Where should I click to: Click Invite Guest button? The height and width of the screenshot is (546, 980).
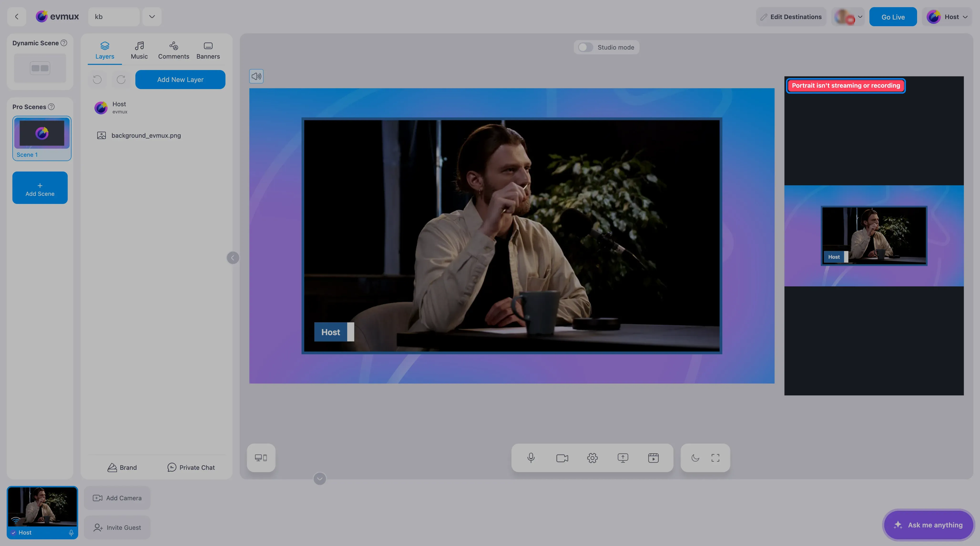coord(117,528)
